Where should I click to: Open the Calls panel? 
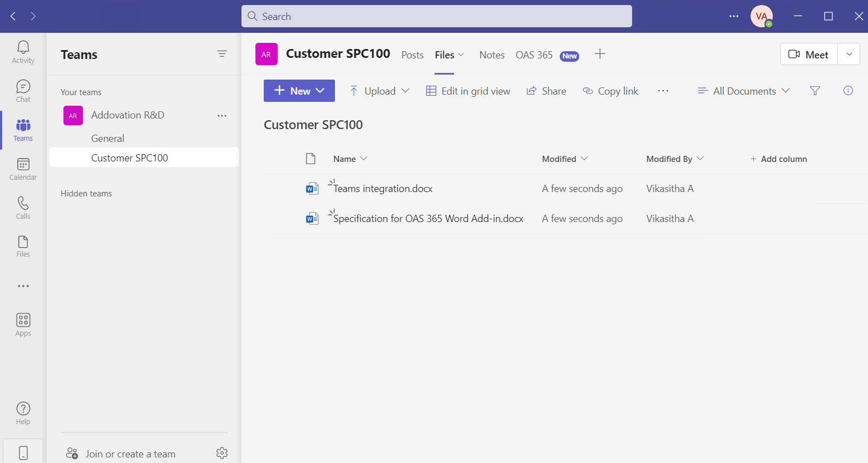[23, 208]
